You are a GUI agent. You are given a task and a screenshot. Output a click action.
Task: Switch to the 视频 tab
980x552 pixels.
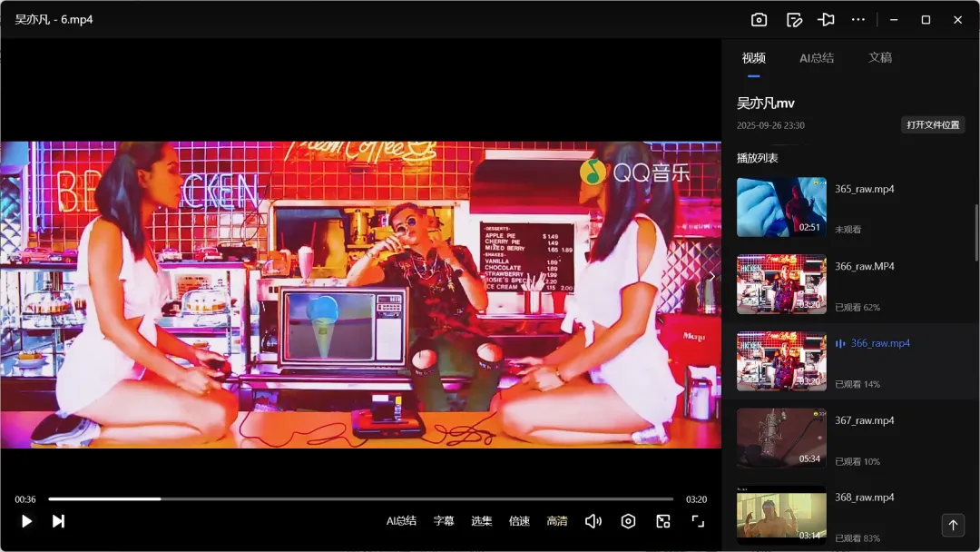tap(754, 58)
